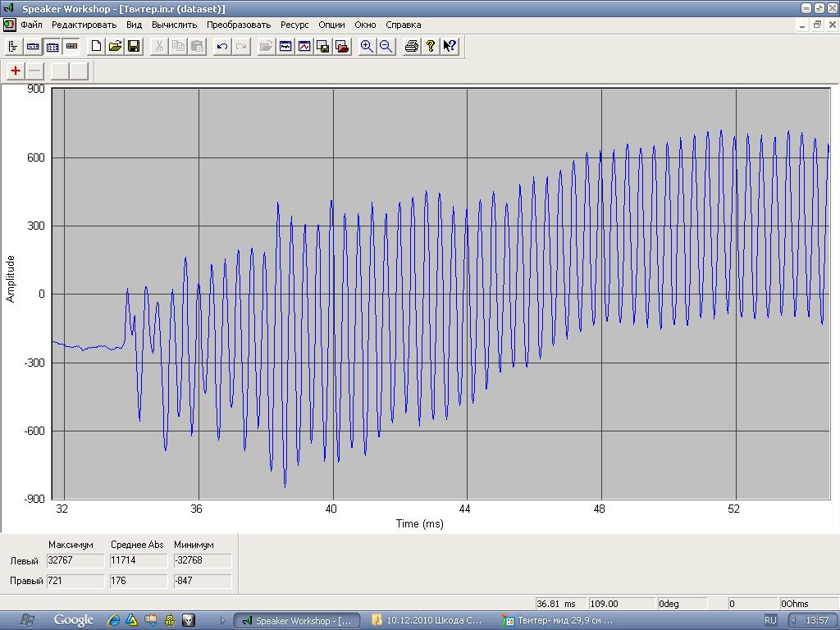Click the waveform chart plot area

click(441, 294)
